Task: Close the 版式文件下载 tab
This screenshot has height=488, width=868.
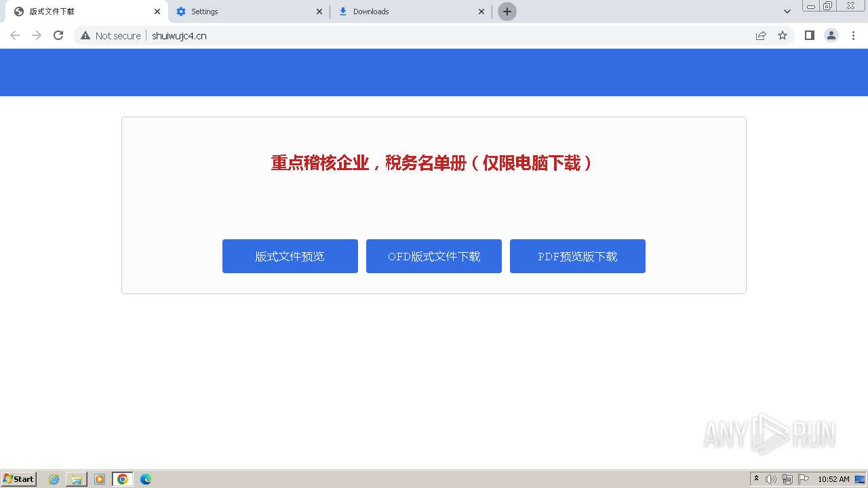Action: point(157,12)
